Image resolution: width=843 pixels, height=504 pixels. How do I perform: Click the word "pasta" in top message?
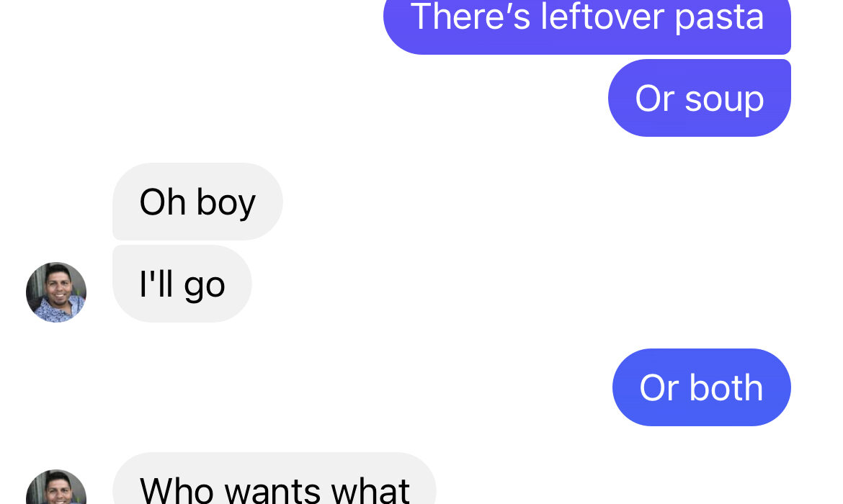pos(719,17)
